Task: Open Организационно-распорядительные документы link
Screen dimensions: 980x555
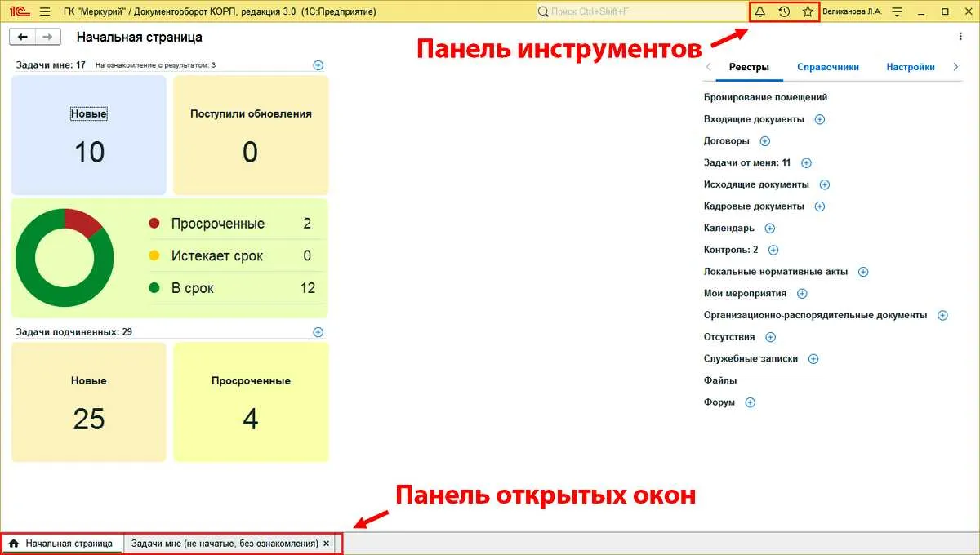Action: point(815,315)
